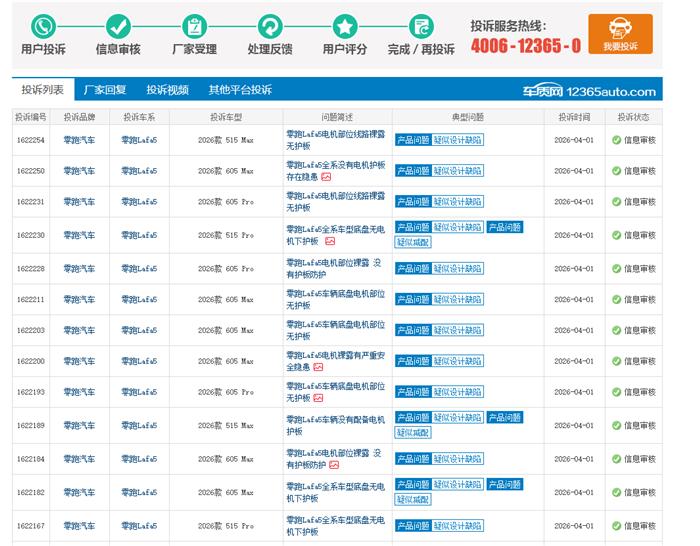
Task: Click 产品问题 tag in complaint 1622167
Action: pyautogui.click(x=412, y=525)
